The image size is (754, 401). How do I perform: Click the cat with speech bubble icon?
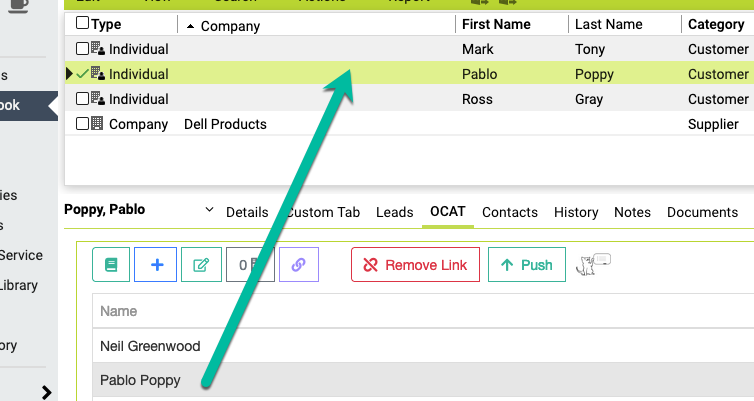coord(593,265)
